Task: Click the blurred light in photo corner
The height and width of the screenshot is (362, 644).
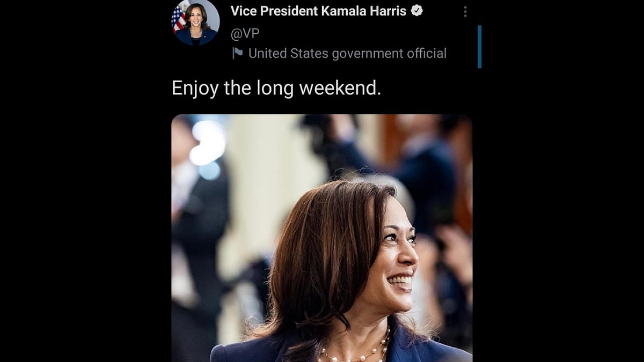Action: (208, 142)
